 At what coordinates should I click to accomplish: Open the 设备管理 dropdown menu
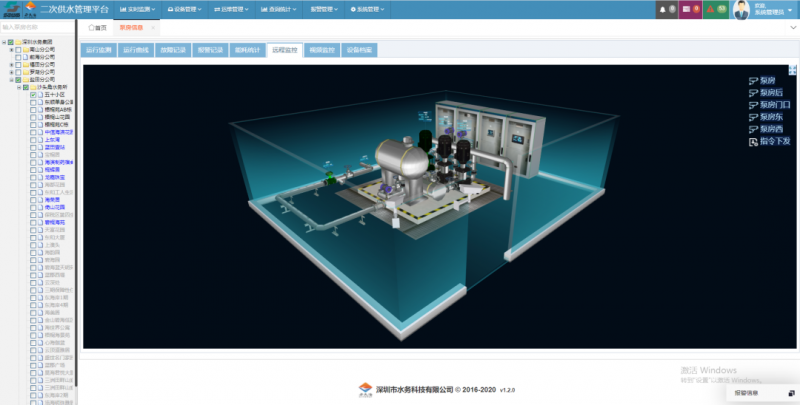click(182, 9)
